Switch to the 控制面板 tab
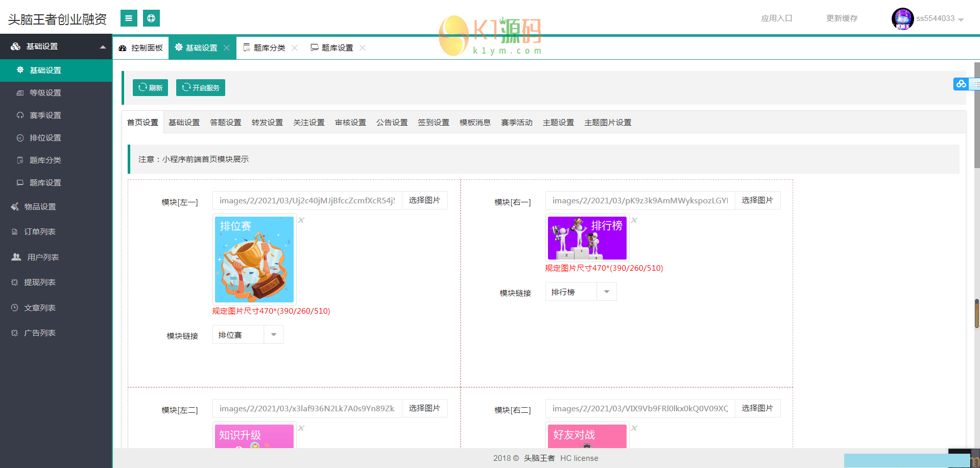This screenshot has width=980, height=468. click(x=140, y=48)
